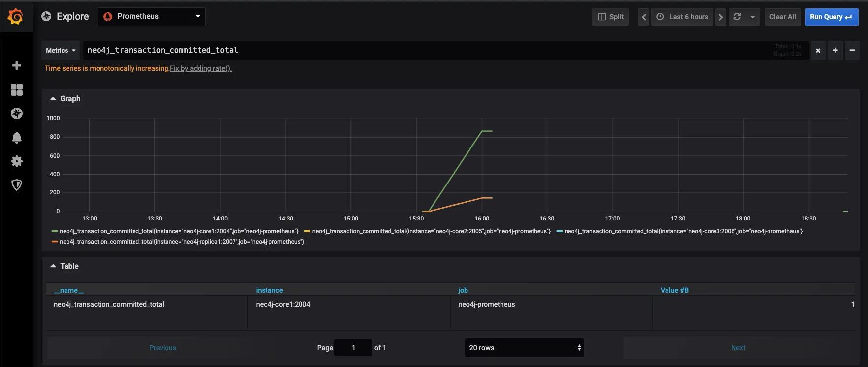Open Server Admin shield in sidebar

(x=17, y=185)
